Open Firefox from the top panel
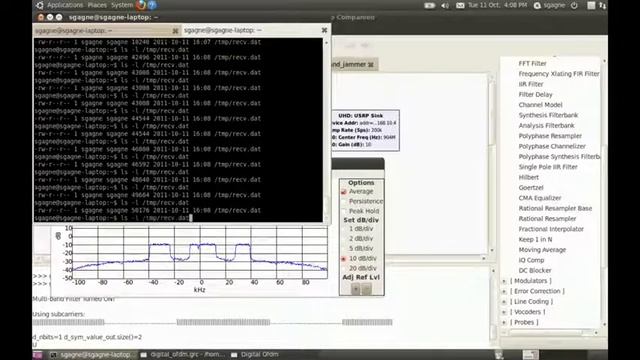This screenshot has height=360, width=640. [x=141, y=5]
